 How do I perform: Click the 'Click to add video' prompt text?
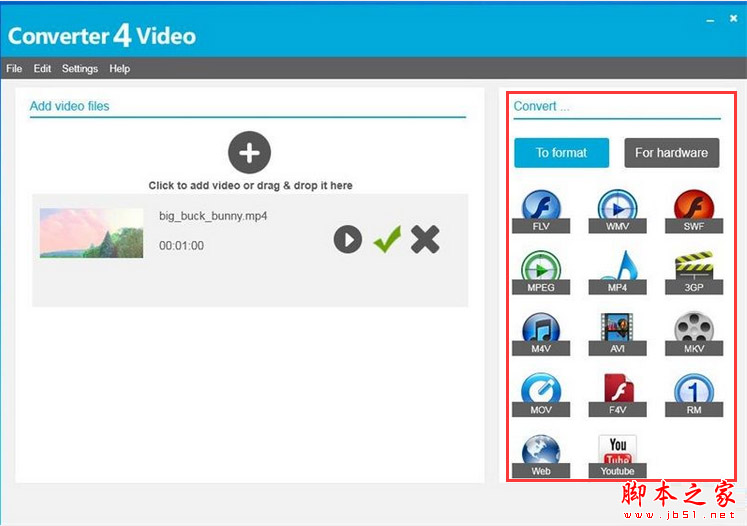pos(251,185)
